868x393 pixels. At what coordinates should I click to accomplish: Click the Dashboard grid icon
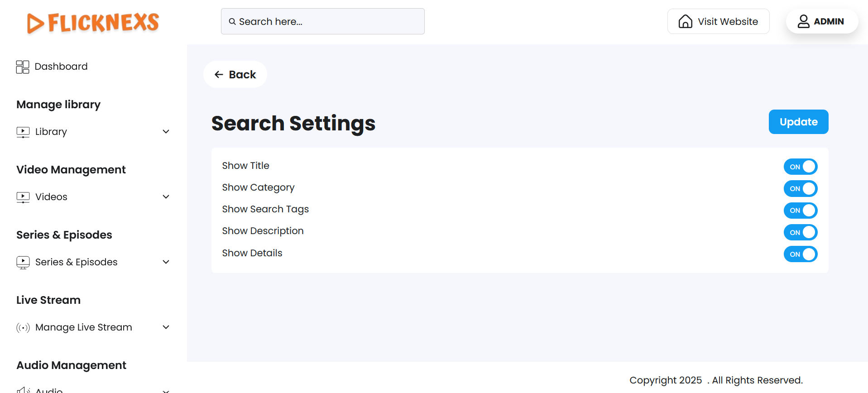[x=23, y=67]
